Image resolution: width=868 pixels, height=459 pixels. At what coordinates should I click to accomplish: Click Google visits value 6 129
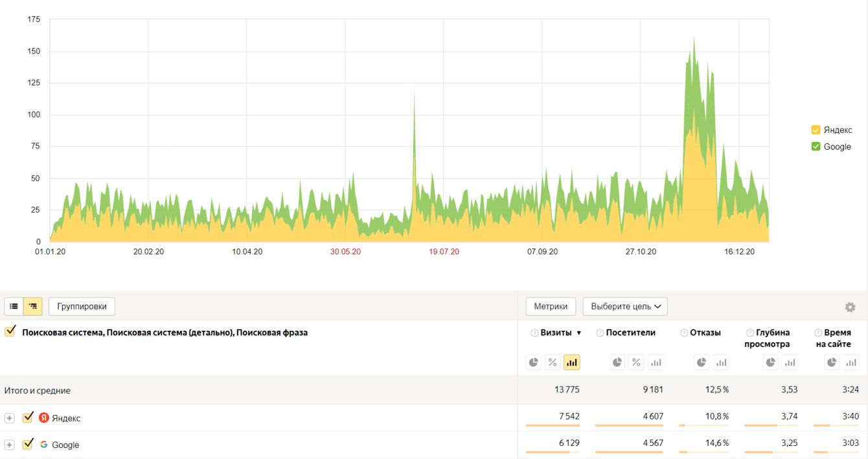(569, 443)
